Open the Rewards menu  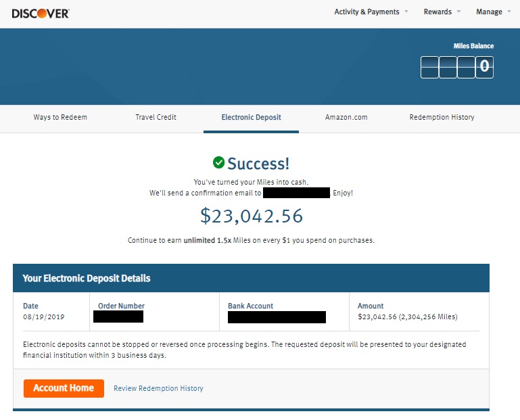[x=438, y=11]
